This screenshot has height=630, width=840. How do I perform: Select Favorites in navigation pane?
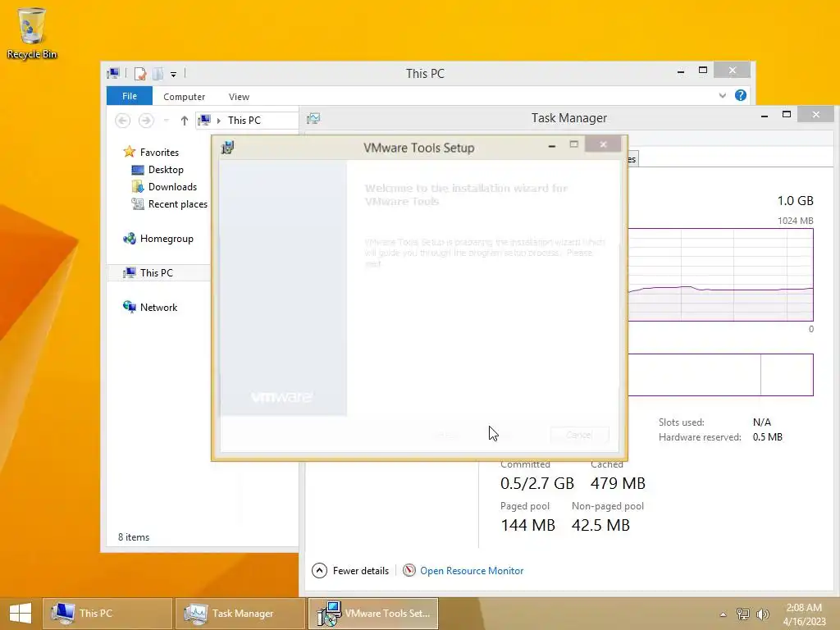pos(159,152)
